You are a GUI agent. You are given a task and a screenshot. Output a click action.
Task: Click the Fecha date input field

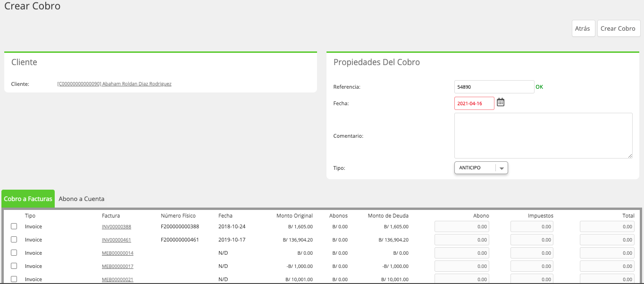coord(474,103)
